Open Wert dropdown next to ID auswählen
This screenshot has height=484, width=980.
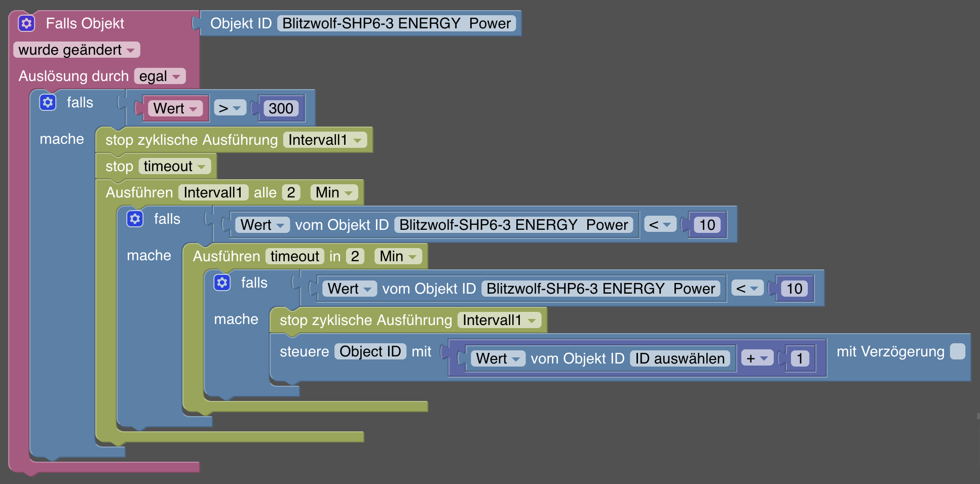[x=498, y=358]
